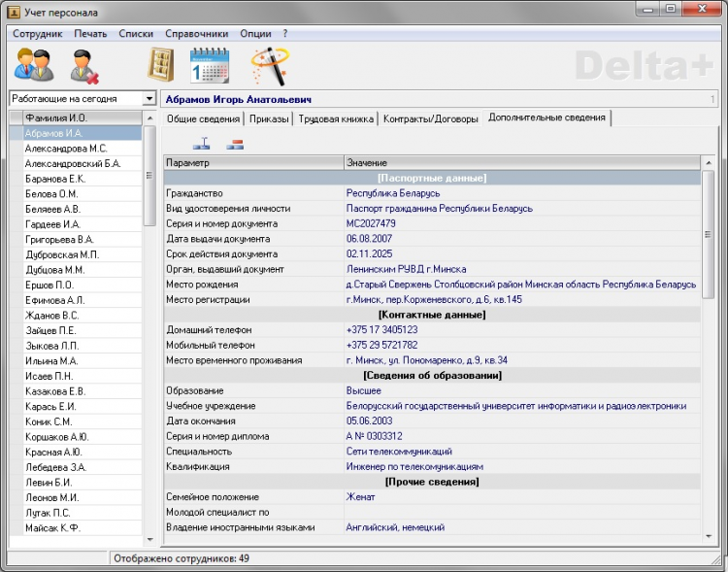Click the details table scroll down arrow
Screen dimensions: 728x572
709,536
